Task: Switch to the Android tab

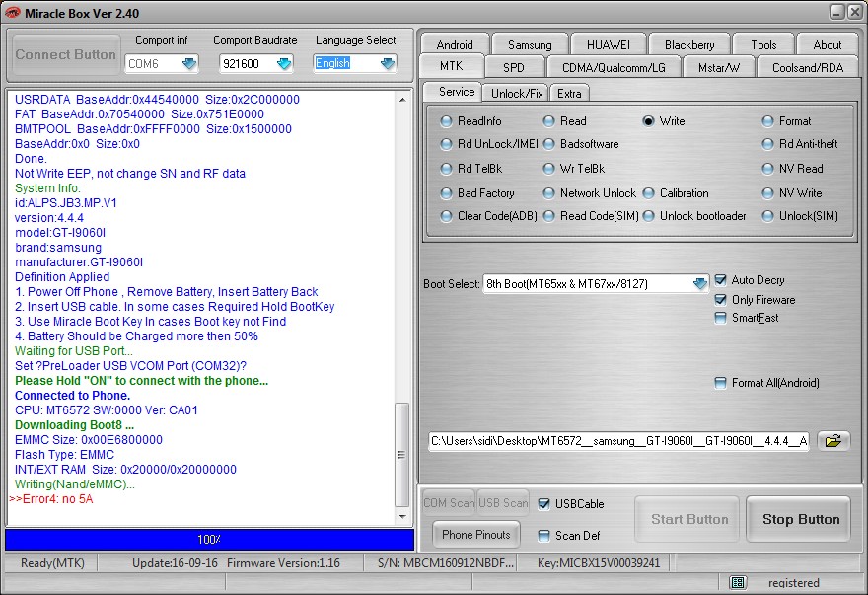Action: point(455,44)
